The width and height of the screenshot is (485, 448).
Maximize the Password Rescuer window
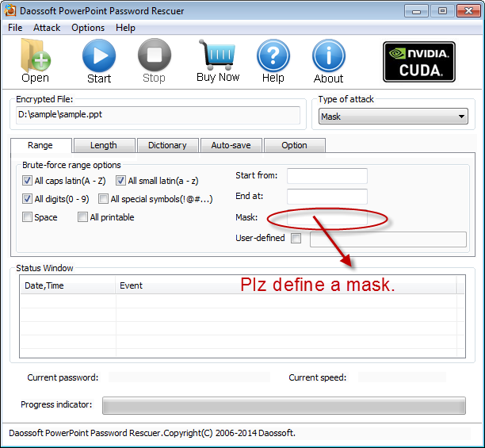pos(443,11)
